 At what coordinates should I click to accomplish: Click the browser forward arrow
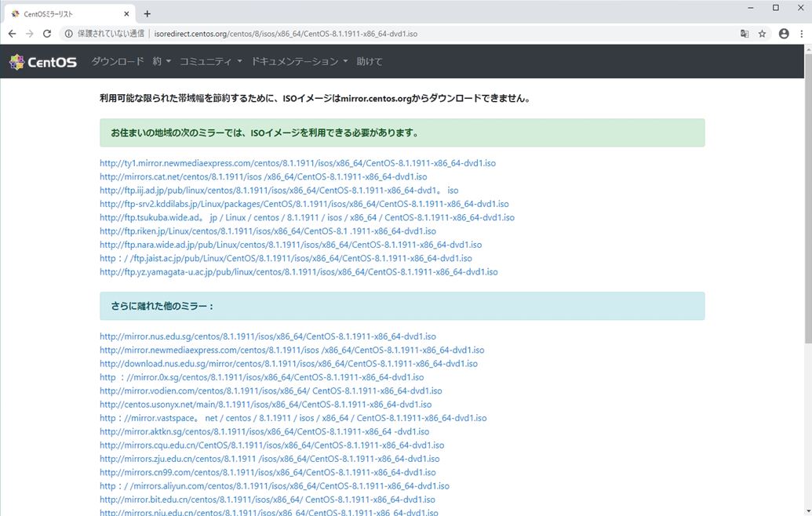pos(30,34)
